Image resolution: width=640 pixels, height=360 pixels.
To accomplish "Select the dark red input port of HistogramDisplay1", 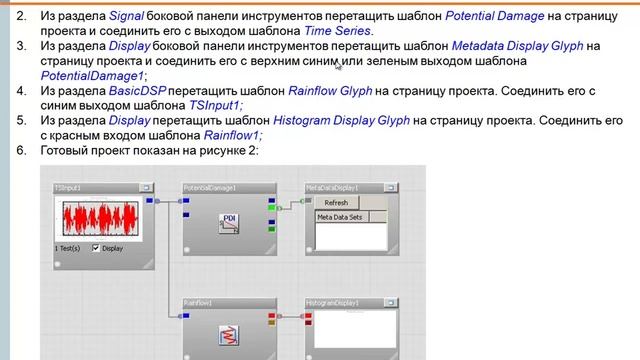I will pyautogui.click(x=309, y=323).
